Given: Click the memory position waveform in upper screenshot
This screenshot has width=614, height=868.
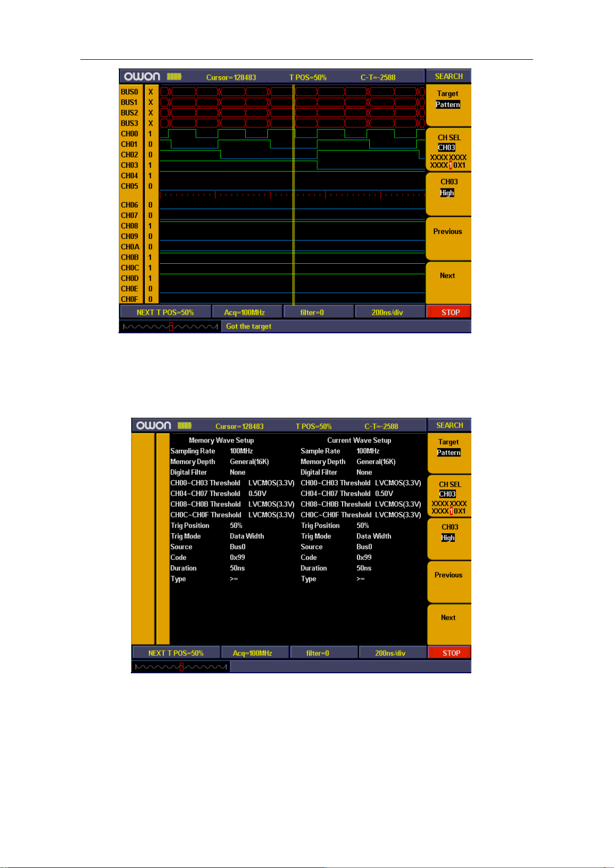Looking at the screenshot, I should tap(170, 327).
